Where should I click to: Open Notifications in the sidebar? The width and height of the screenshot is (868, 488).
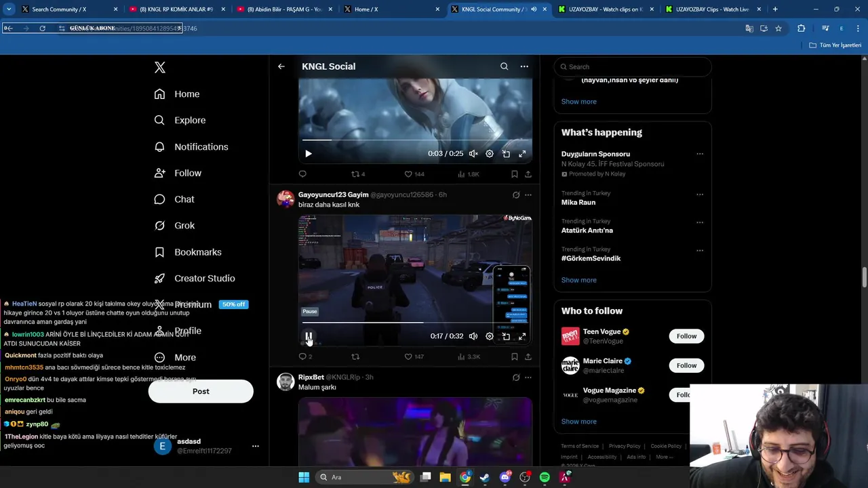click(x=191, y=146)
